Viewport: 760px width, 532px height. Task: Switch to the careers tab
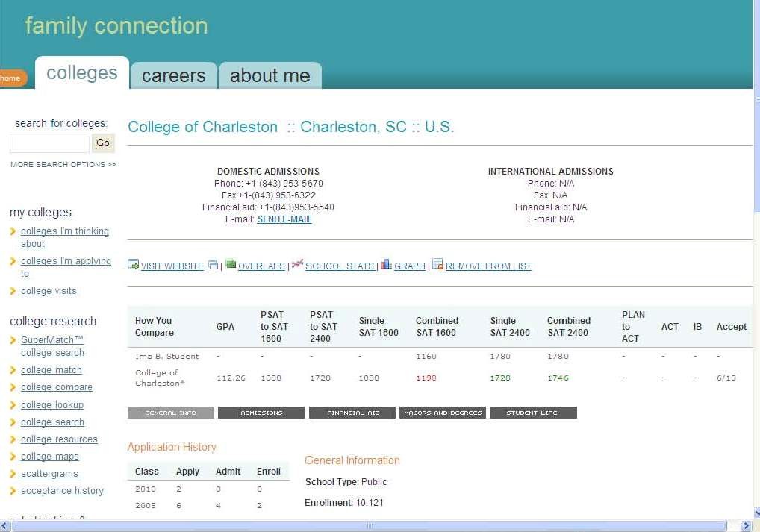tap(173, 75)
